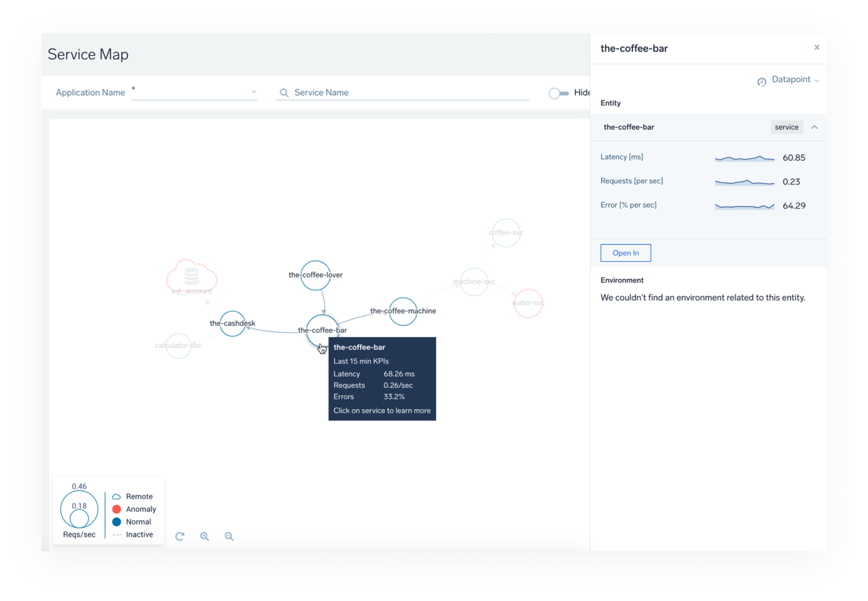This screenshot has width=868, height=601.
Task: Select the water-svc anomaly node
Action: [528, 303]
